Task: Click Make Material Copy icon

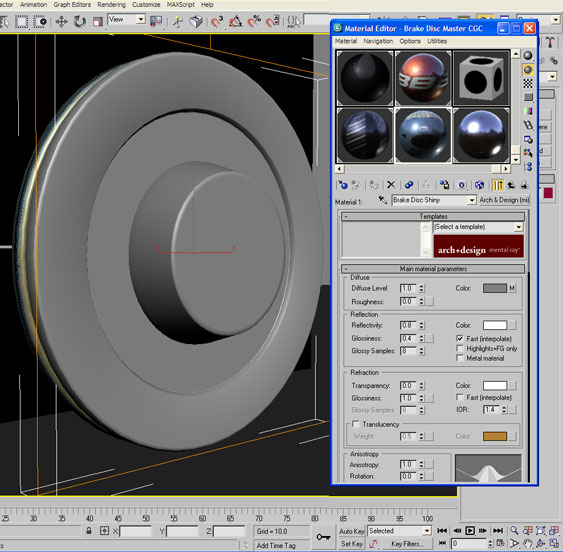Action: click(409, 185)
